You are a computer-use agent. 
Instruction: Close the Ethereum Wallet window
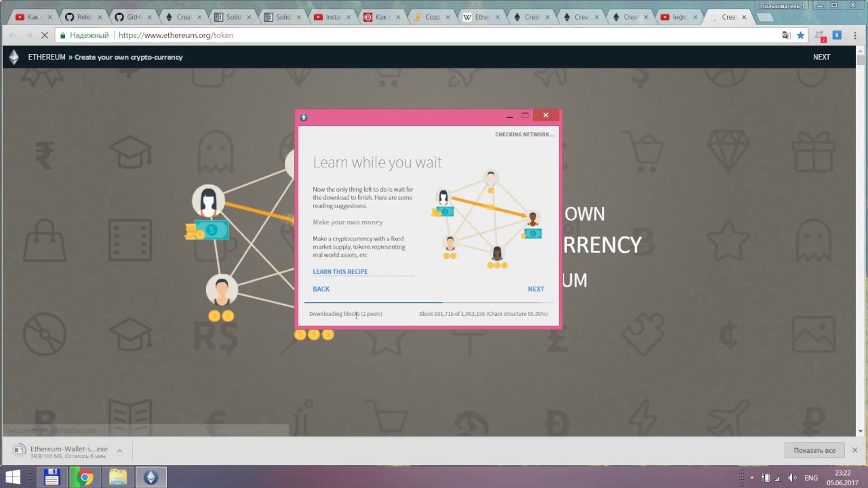pyautogui.click(x=546, y=115)
